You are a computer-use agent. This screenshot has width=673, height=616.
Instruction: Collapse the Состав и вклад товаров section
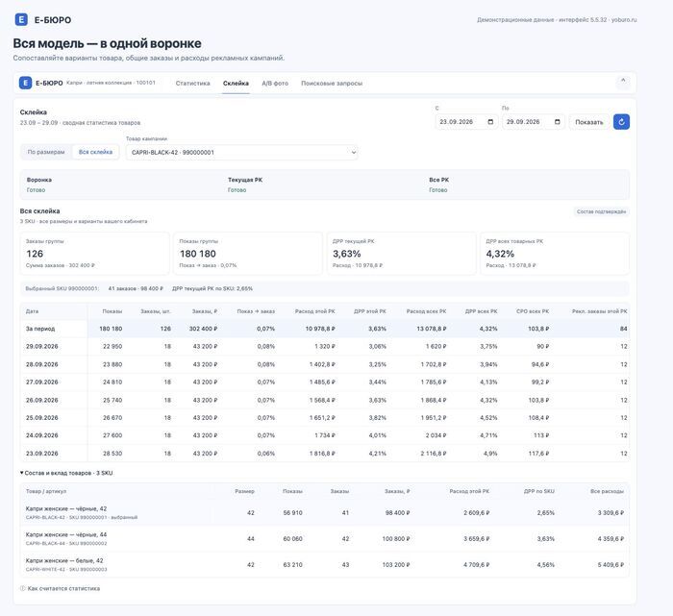point(66,473)
